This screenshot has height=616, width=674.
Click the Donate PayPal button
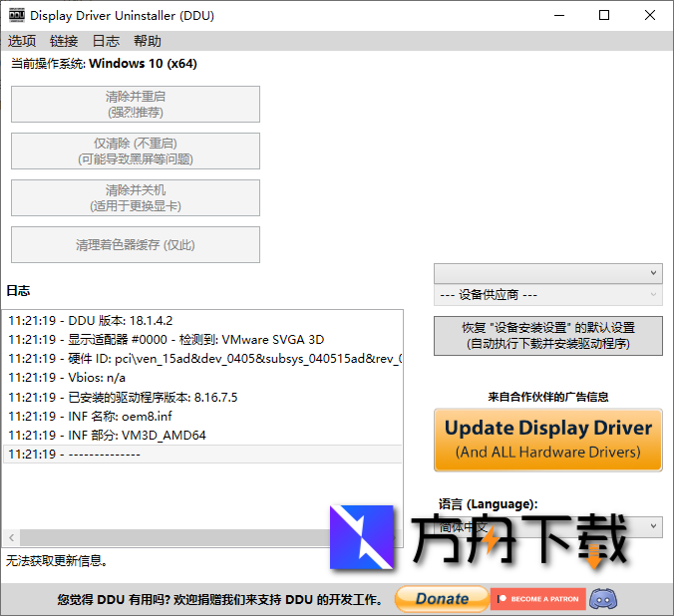[442, 599]
